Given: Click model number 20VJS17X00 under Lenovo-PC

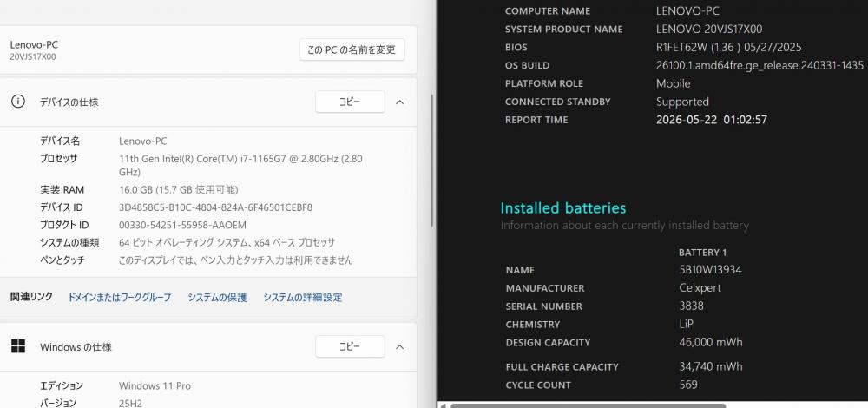Looking at the screenshot, I should (x=33, y=56).
